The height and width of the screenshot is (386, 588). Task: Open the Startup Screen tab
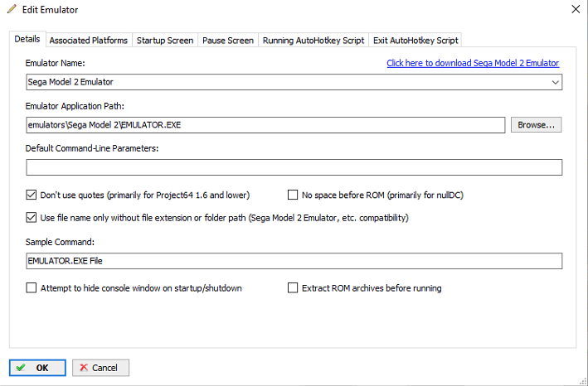coord(165,41)
